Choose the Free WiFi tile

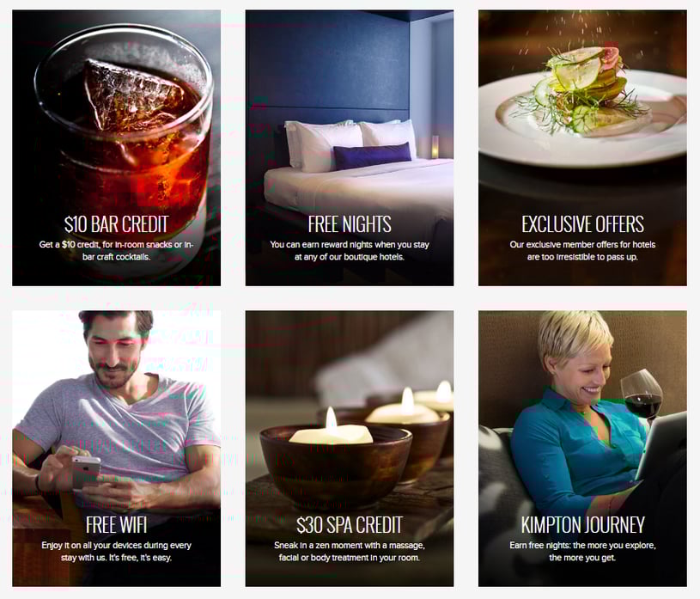click(x=116, y=449)
